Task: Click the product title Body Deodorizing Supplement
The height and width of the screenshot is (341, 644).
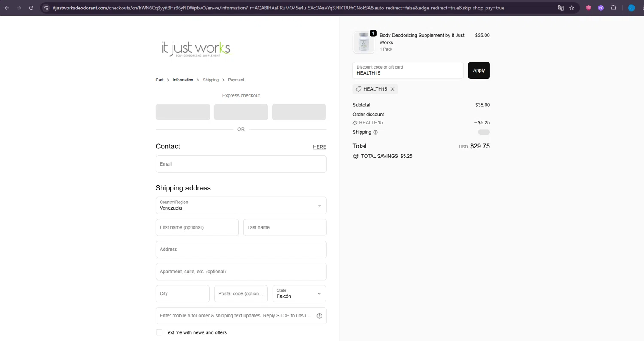Action: point(422,39)
